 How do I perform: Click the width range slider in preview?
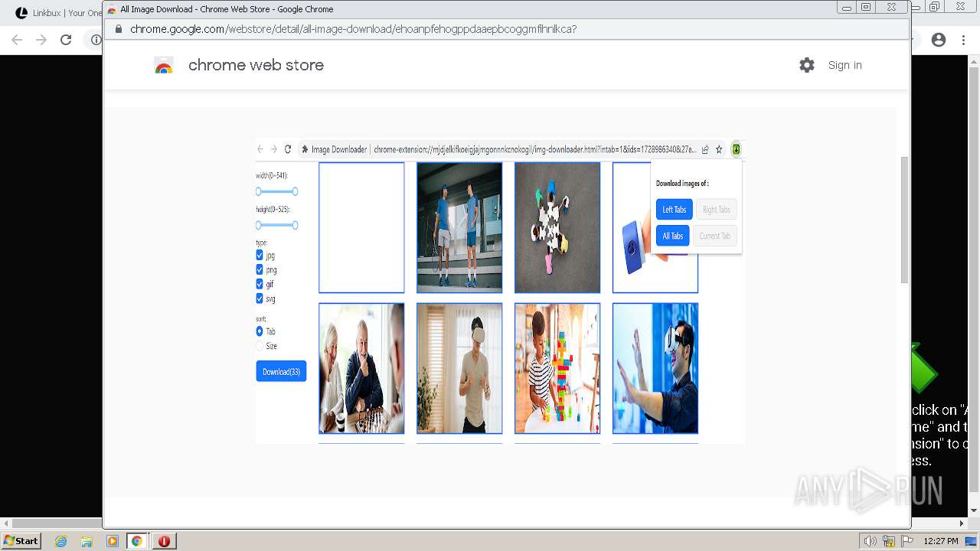pos(276,191)
